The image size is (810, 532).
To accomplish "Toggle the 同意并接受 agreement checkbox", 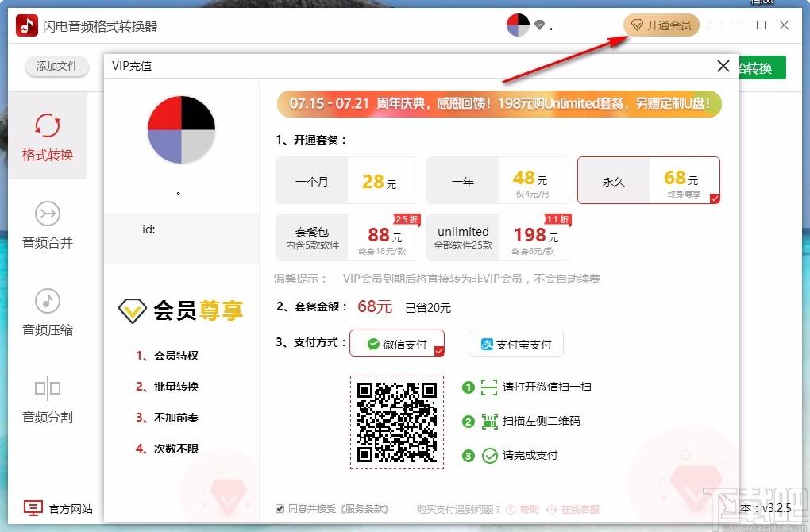I will point(280,509).
